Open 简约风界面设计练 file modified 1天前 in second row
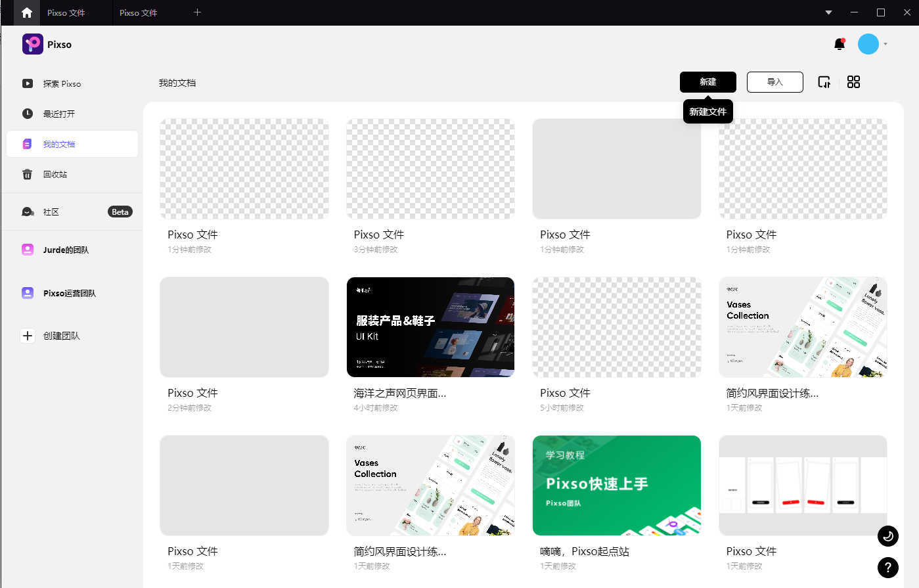The height and width of the screenshot is (588, 919). click(803, 327)
